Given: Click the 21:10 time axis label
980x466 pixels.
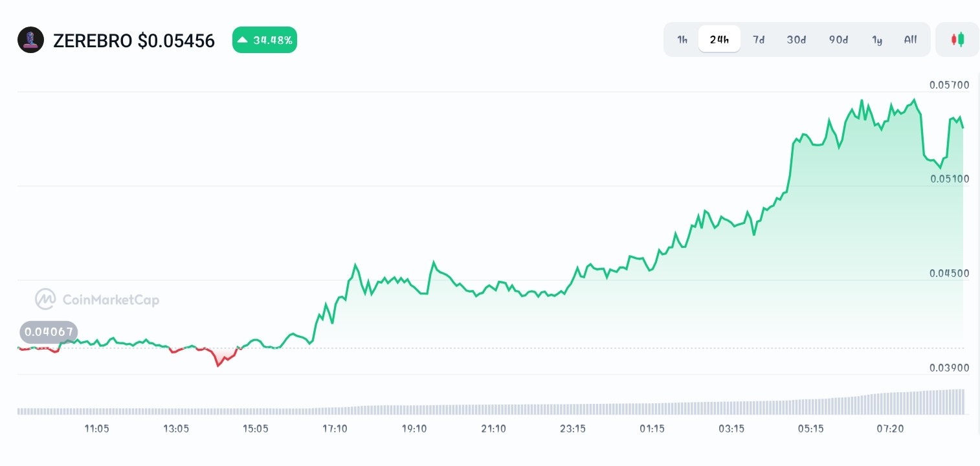Looking at the screenshot, I should click(x=493, y=428).
